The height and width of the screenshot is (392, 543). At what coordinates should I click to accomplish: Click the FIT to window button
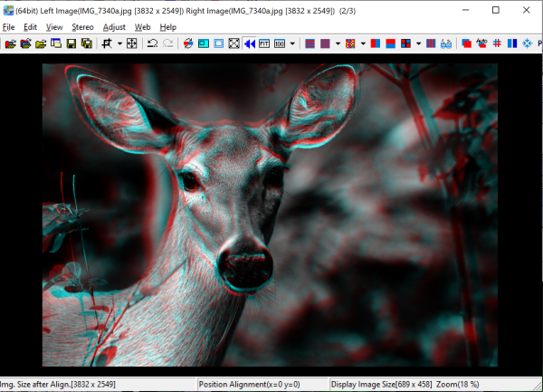pyautogui.click(x=264, y=43)
